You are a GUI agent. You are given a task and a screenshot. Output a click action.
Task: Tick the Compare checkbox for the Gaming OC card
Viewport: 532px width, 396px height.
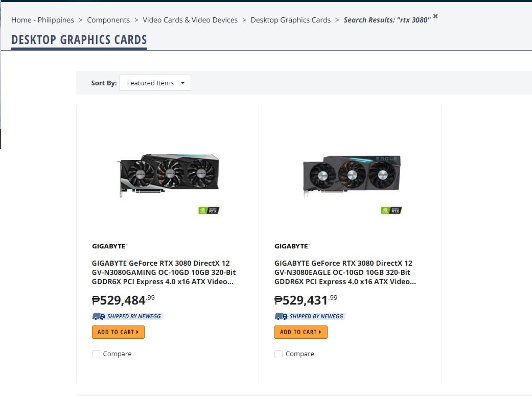pos(96,354)
